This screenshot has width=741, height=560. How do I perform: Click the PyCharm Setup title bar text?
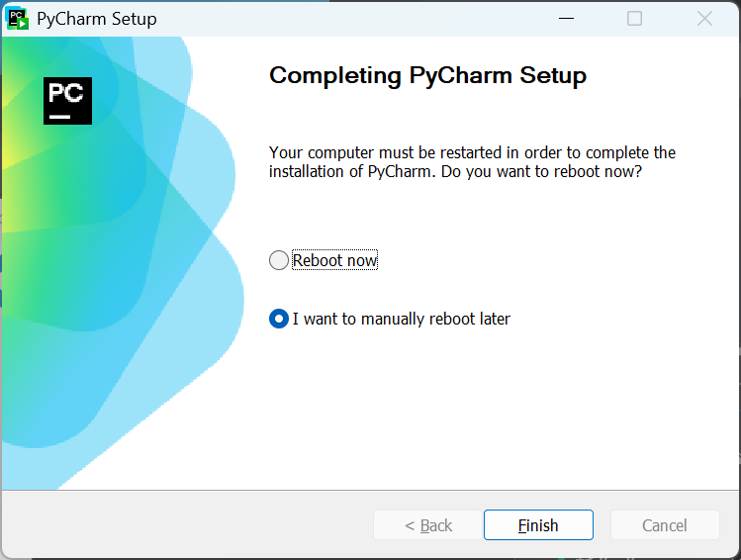tap(97, 19)
